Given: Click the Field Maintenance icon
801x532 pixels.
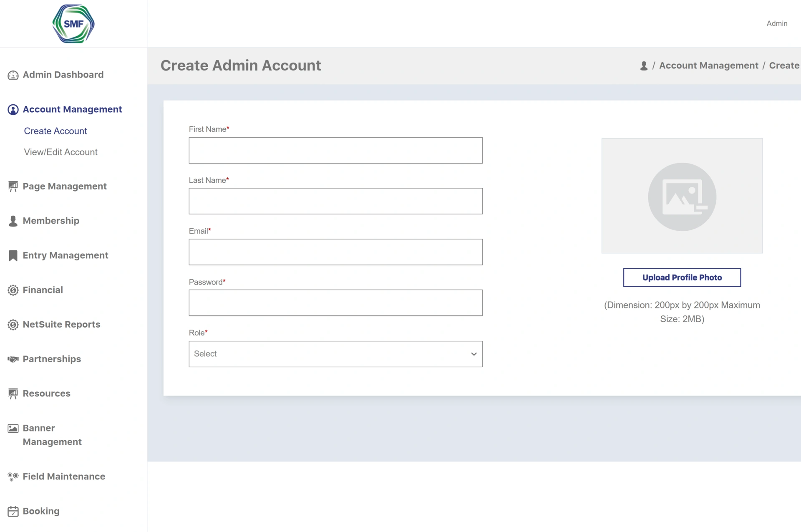Looking at the screenshot, I should [x=13, y=477].
